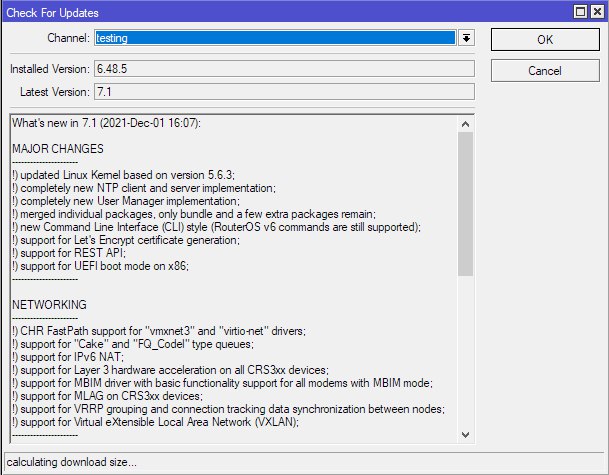Click the Installed Version field 6.48.5
Image resolution: width=609 pixels, height=475 pixels.
point(284,69)
